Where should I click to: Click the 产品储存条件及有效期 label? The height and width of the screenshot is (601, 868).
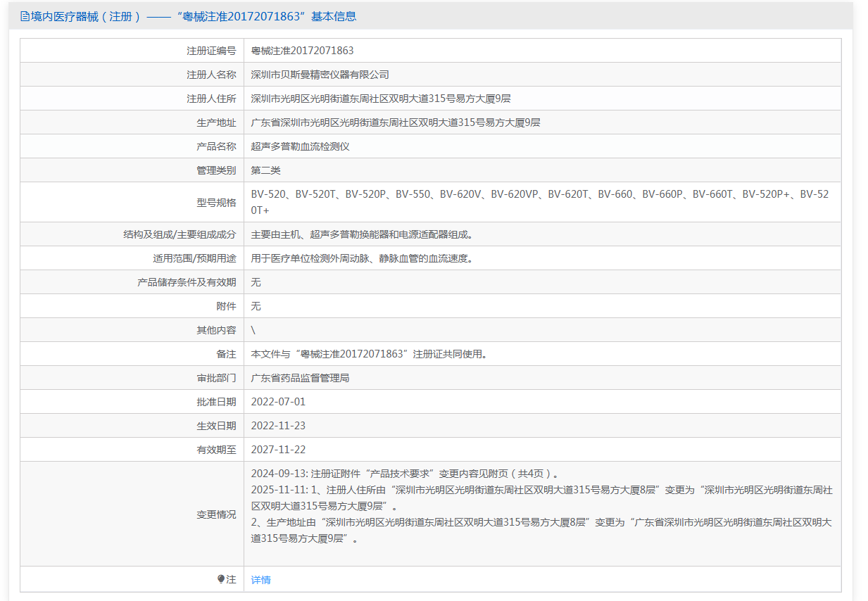(187, 282)
